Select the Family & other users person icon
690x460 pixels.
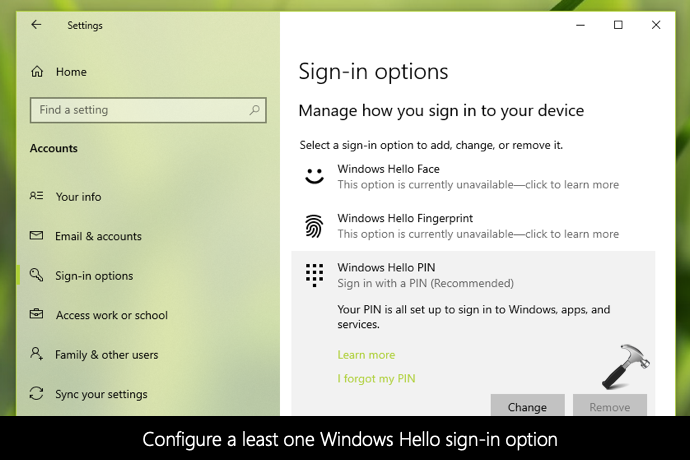[x=37, y=353]
